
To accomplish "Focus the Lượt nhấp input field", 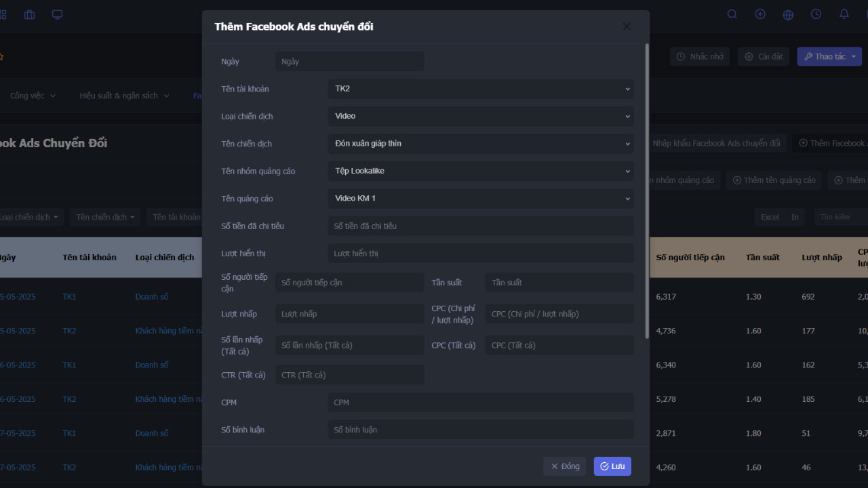I will (x=349, y=314).
